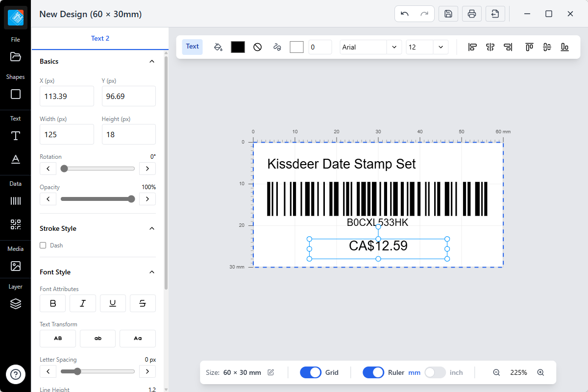Click the black fill color swatch

tap(238, 47)
